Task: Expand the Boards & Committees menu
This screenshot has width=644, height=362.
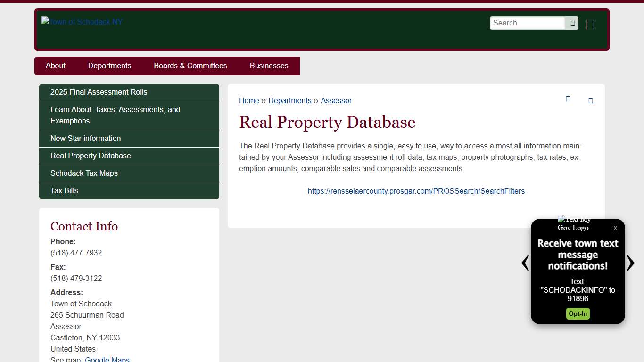Action: point(190,66)
